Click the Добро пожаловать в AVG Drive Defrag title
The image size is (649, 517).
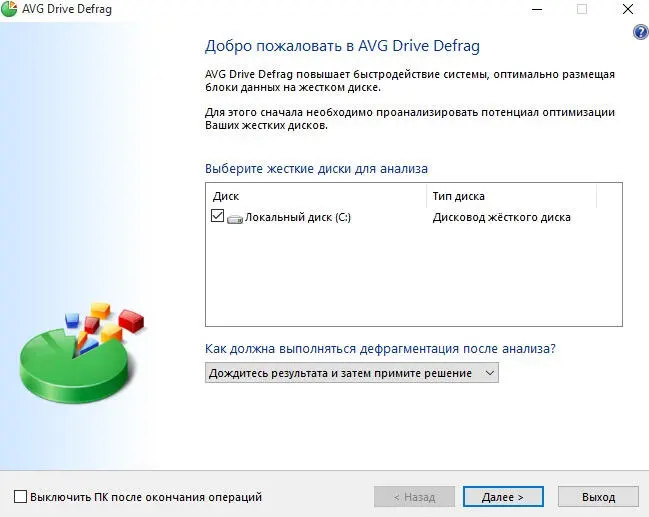click(x=342, y=46)
